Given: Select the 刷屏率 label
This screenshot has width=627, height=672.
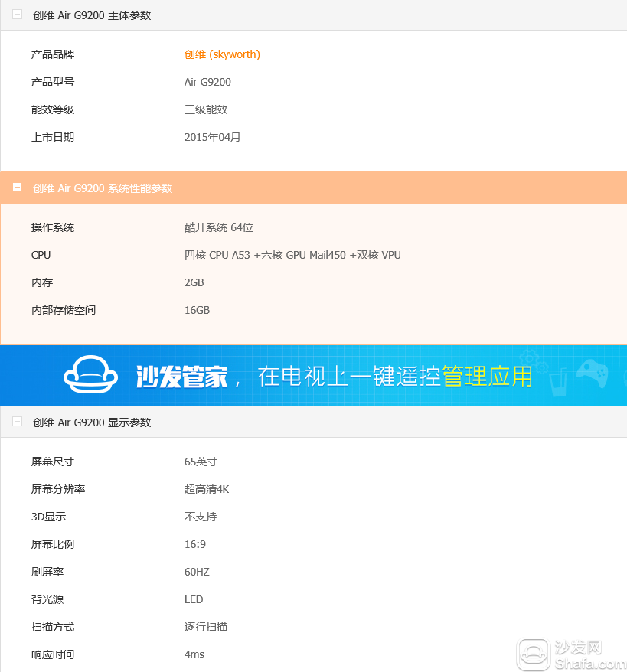Looking at the screenshot, I should click(47, 572).
